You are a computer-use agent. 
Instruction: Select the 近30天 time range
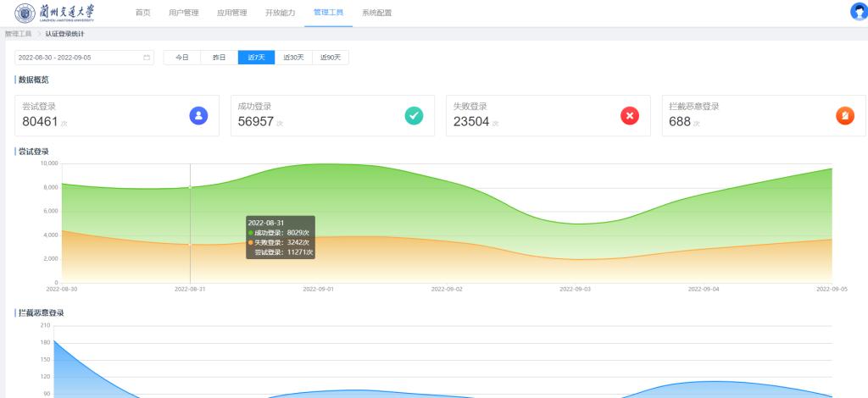(294, 58)
